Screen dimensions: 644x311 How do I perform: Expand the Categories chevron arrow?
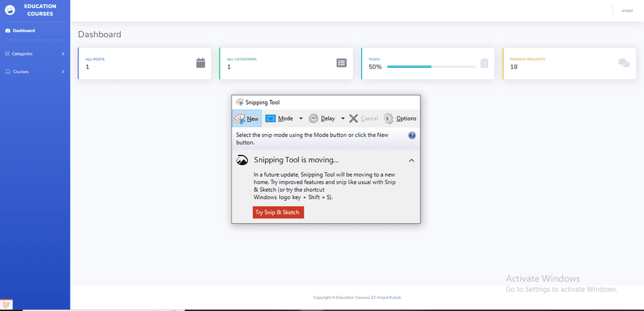63,54
